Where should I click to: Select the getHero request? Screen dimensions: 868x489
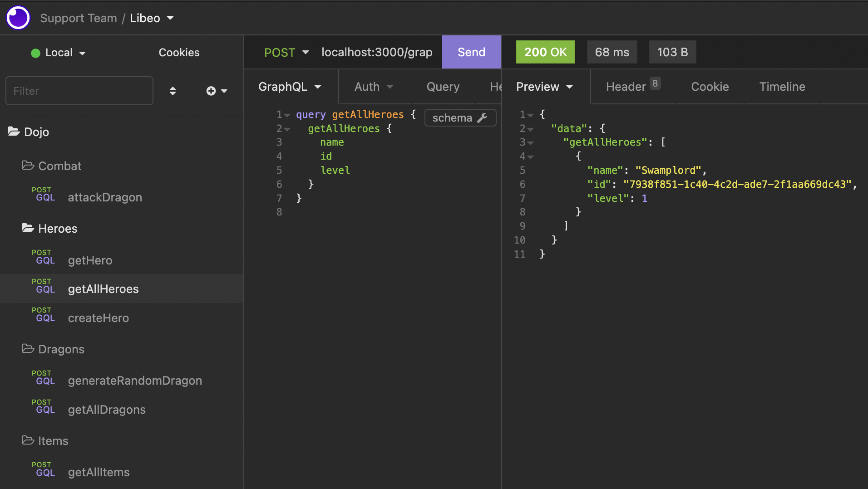click(x=122, y=260)
